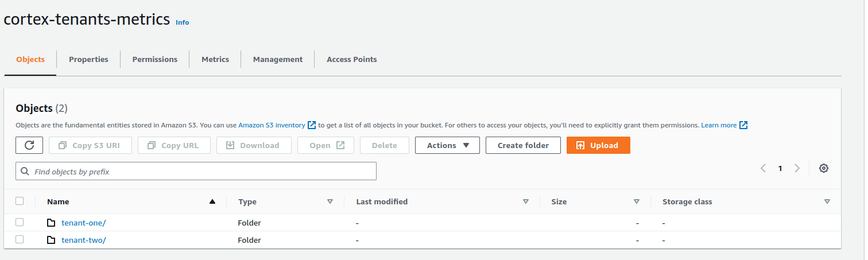Image resolution: width=868 pixels, height=260 pixels.
Task: Check the tenant-two/ row checkbox
Action: (x=20, y=239)
